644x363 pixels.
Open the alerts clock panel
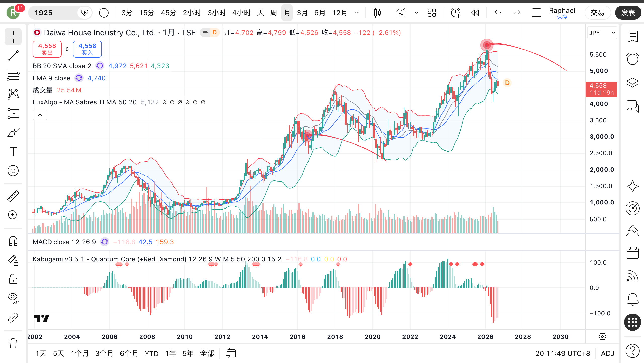point(632,59)
